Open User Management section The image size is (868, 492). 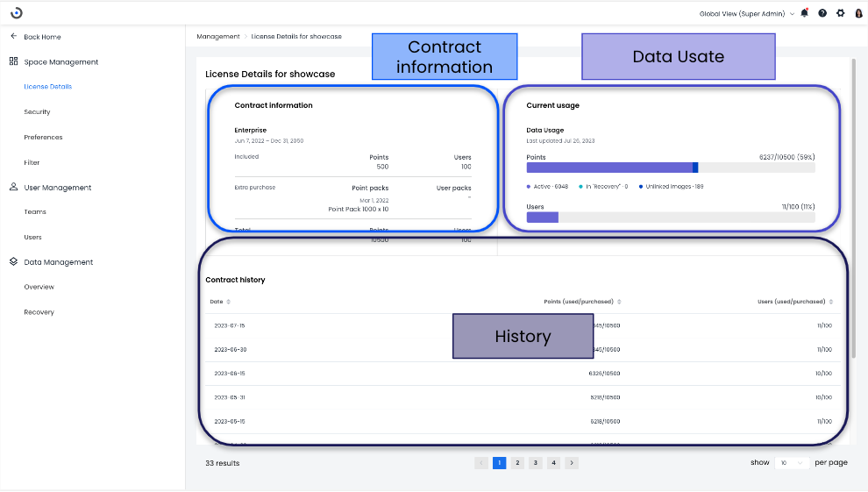(x=58, y=188)
